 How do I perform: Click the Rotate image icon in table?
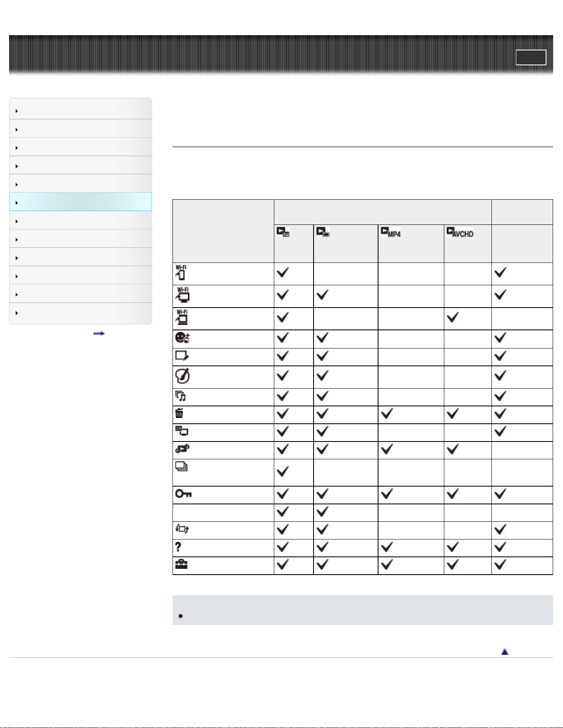tap(182, 529)
